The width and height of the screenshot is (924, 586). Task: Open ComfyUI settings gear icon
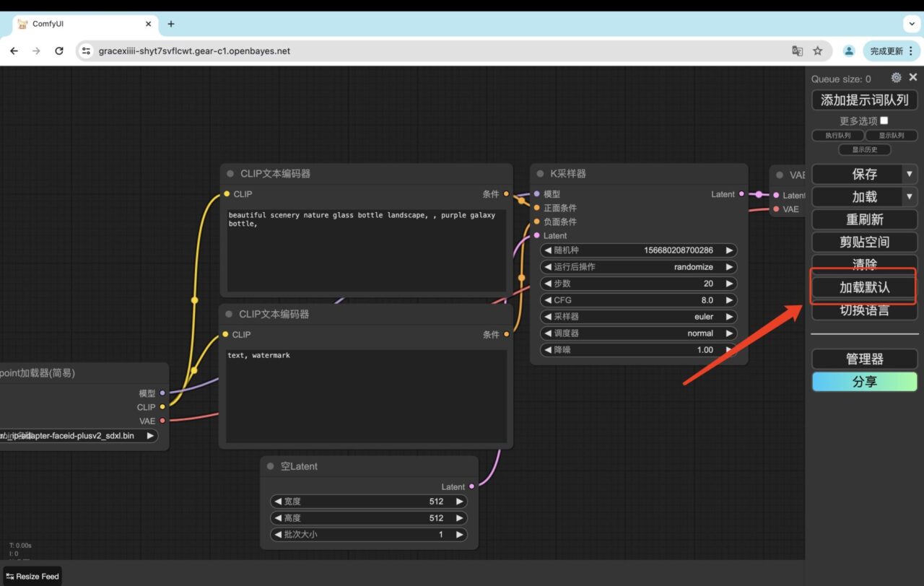click(x=896, y=78)
